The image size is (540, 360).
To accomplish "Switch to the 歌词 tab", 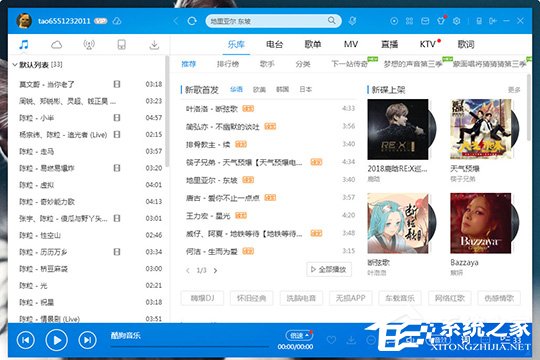I will [x=466, y=44].
